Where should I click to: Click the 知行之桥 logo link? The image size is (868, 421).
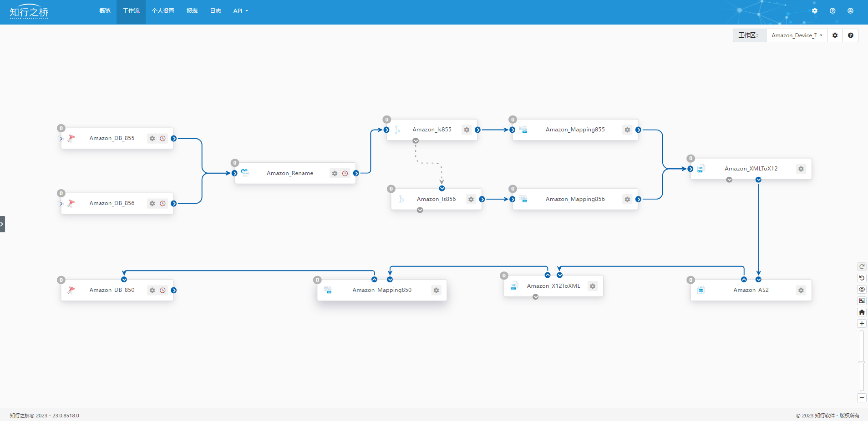point(29,12)
